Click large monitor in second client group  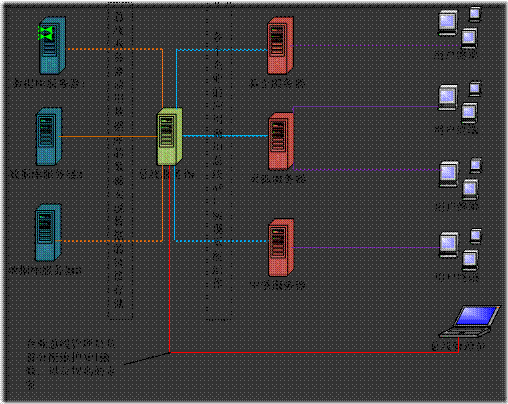tap(448, 97)
